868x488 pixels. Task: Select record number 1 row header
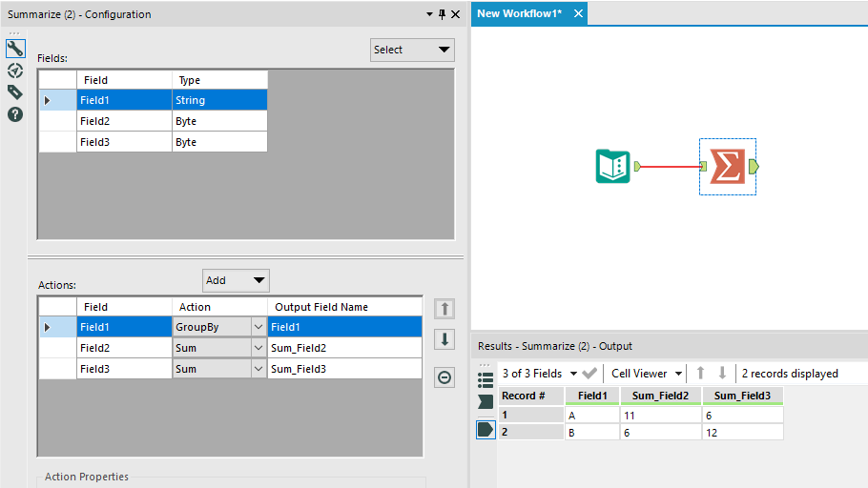(x=531, y=415)
